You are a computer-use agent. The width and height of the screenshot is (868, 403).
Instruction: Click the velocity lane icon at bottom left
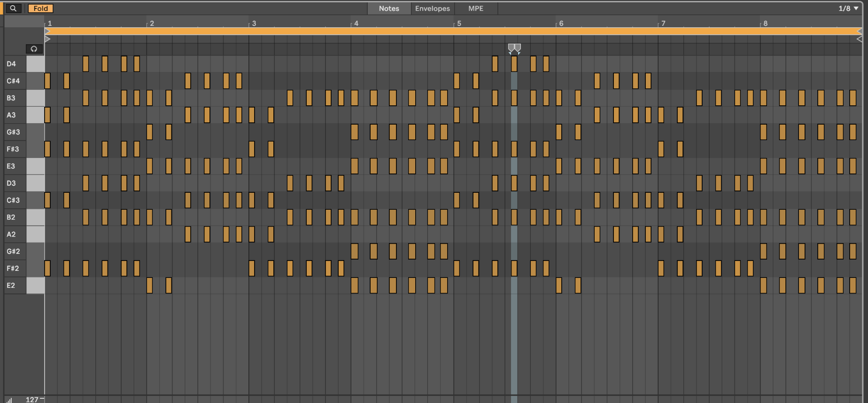9,400
